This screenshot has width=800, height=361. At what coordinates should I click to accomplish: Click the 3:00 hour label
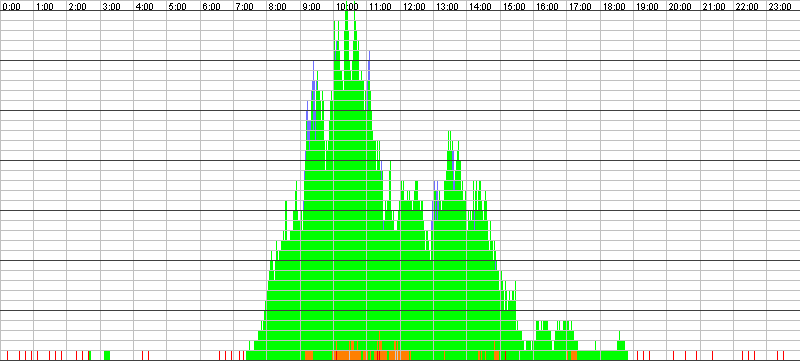pos(112,8)
